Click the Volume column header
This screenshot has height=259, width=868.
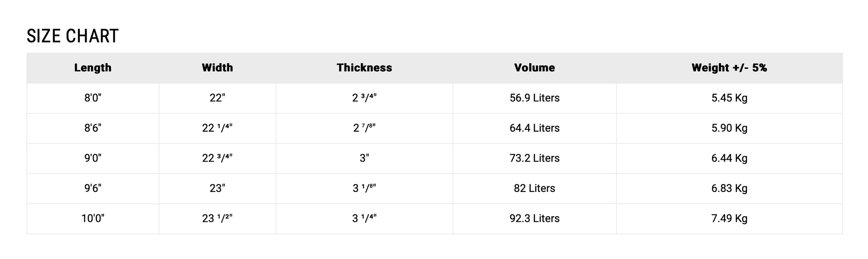click(x=534, y=68)
